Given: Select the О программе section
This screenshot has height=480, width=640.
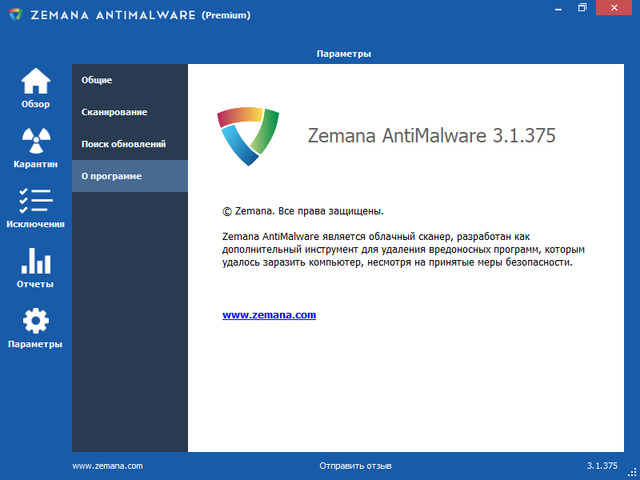Looking at the screenshot, I should tap(112, 176).
